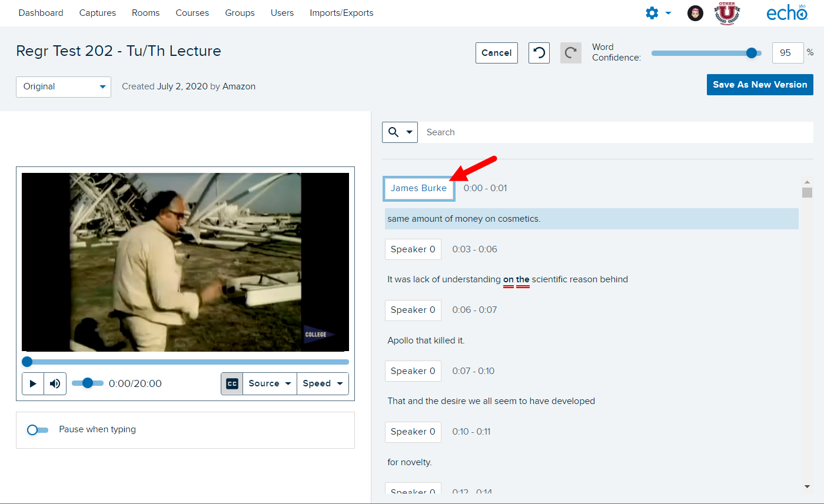Toggle closed captions CC button

click(232, 383)
